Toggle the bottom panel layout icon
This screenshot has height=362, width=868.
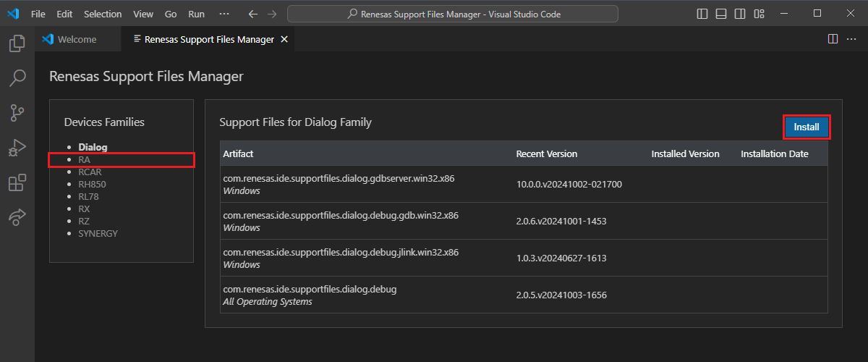pyautogui.click(x=721, y=14)
